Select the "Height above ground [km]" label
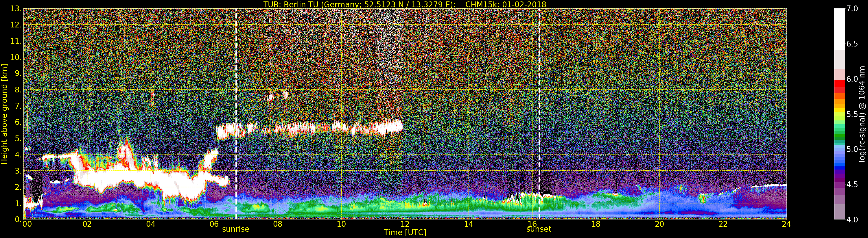This screenshot has width=868, height=238. pos(4,114)
